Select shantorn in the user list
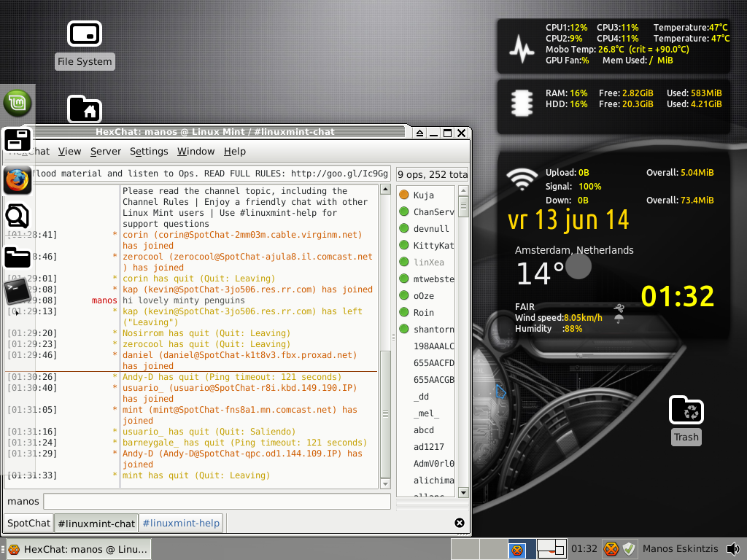The image size is (747, 560). click(x=425, y=329)
